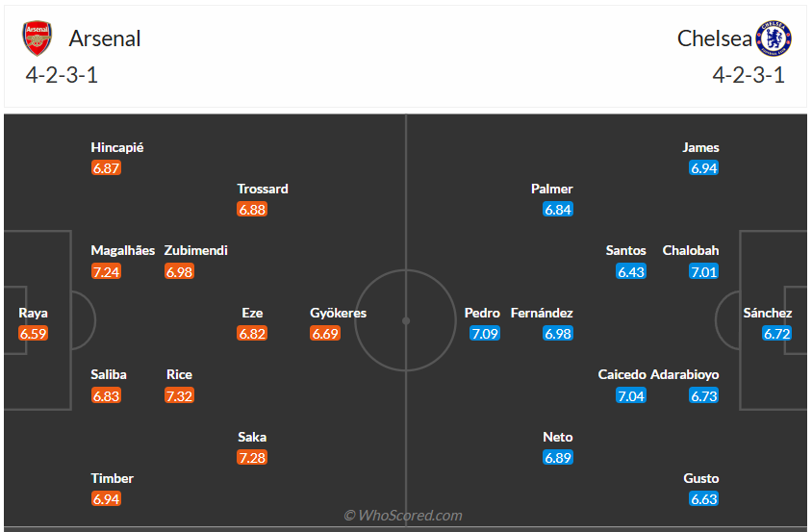Click Chelsea's 4-2-3-1 formation text
This screenshot has height=532, width=812.
pyautogui.click(x=749, y=75)
